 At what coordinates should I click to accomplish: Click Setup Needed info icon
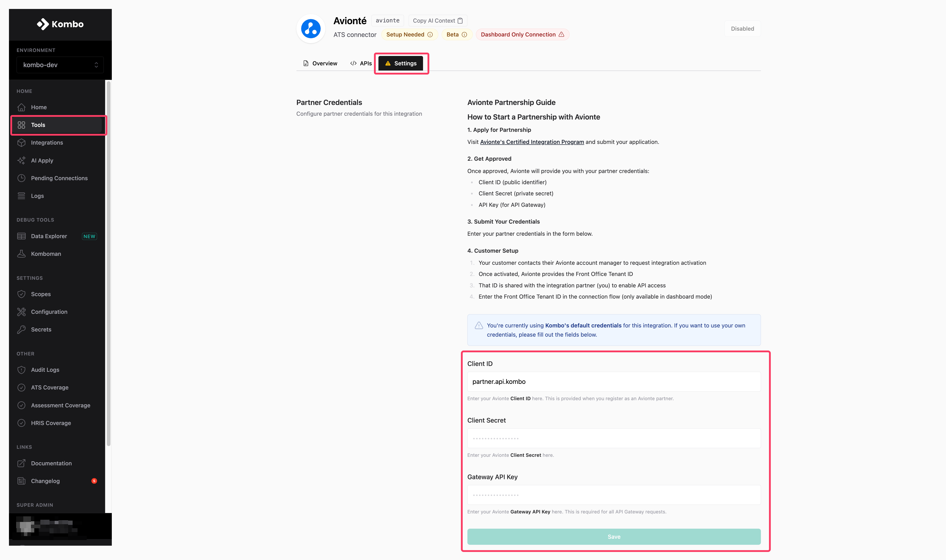pyautogui.click(x=430, y=35)
